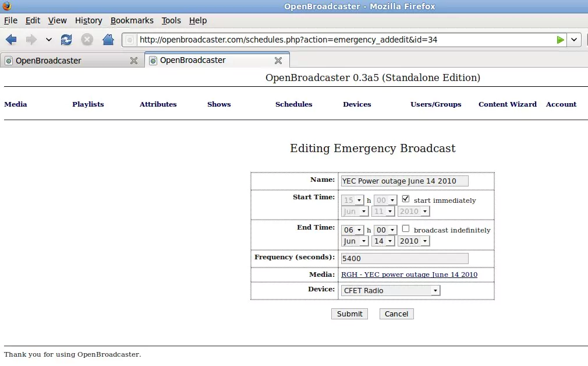Navigate to Users/Groups
Screen dimensions: 588x366
pyautogui.click(x=435, y=104)
